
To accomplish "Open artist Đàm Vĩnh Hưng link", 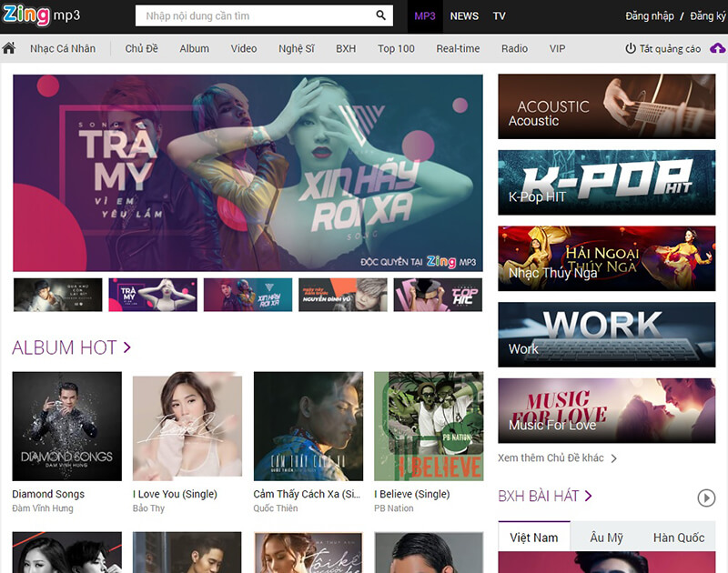I will (43, 508).
